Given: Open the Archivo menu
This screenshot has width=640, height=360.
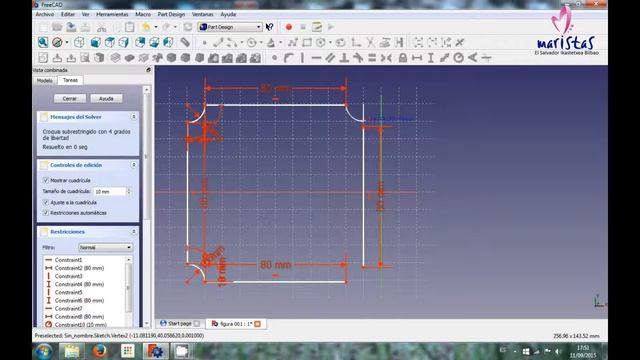Looking at the screenshot, I should tap(45, 14).
